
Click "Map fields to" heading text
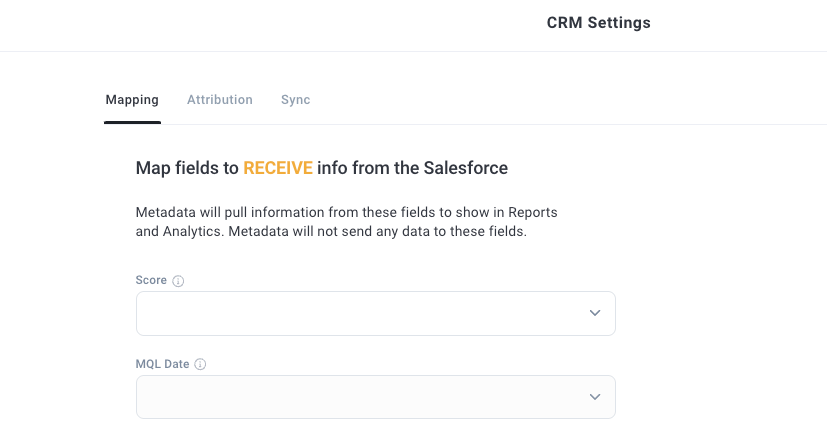coord(187,168)
